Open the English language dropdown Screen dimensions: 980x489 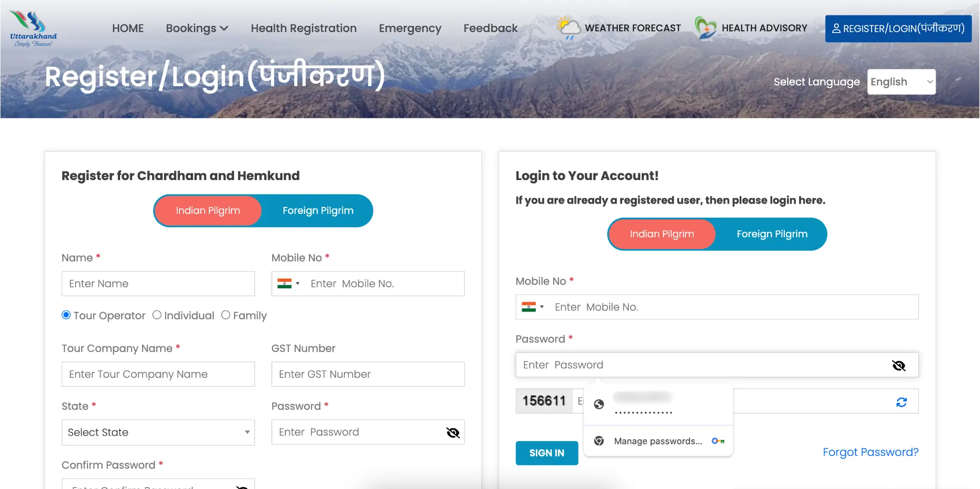point(901,82)
